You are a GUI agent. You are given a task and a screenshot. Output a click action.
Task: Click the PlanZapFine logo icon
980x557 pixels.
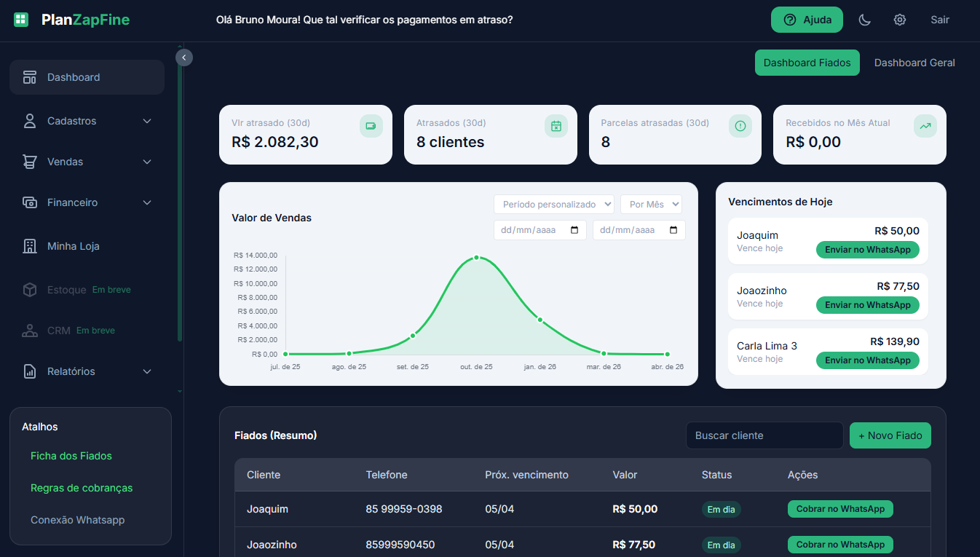click(x=20, y=19)
